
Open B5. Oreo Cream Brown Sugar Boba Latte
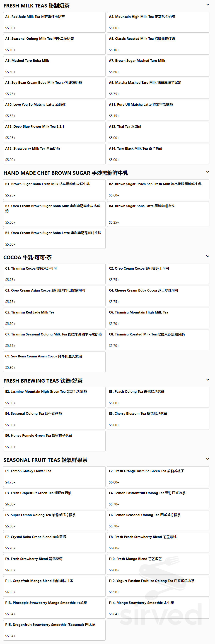[54, 239]
